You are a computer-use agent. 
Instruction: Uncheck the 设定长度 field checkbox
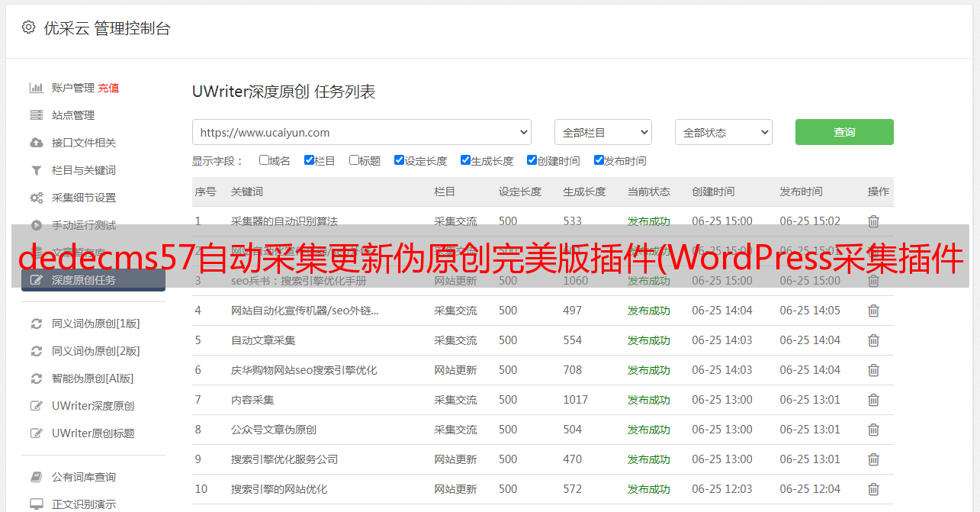399,160
